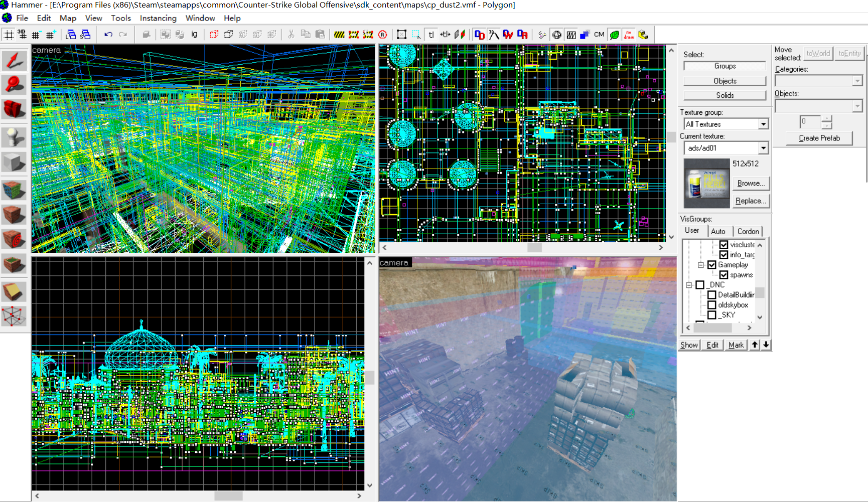Click the smaller grid size icon

36,35
